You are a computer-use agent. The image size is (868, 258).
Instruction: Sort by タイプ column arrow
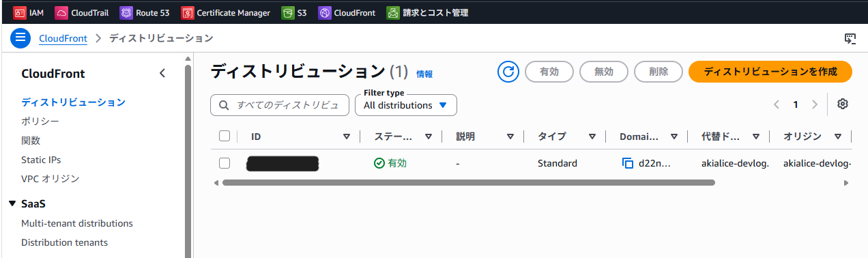[x=592, y=137]
